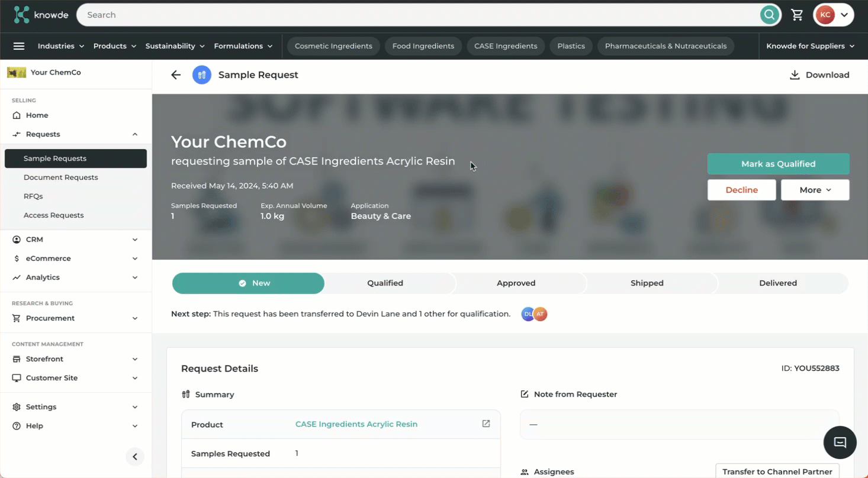Expand the Procurement section chevron
Screen dimensions: 868x478
pos(135,318)
